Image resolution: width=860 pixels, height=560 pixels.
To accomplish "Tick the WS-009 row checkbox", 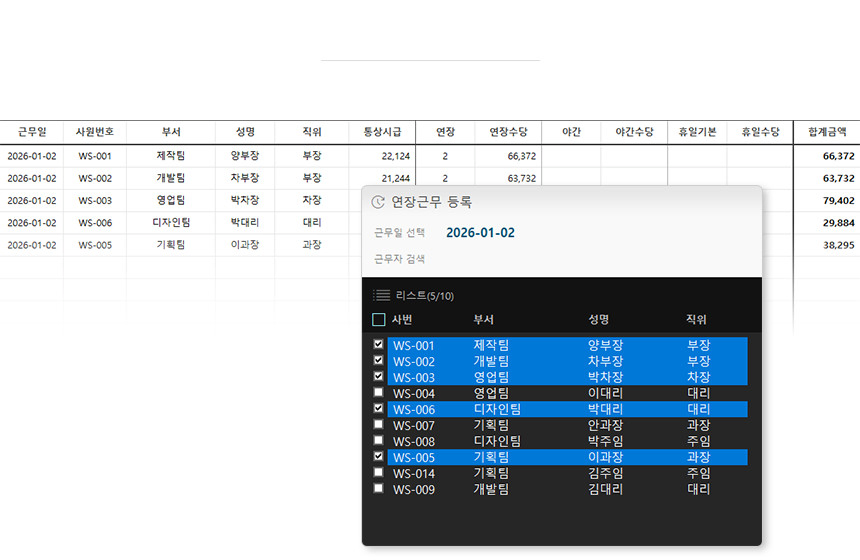I will [378, 488].
